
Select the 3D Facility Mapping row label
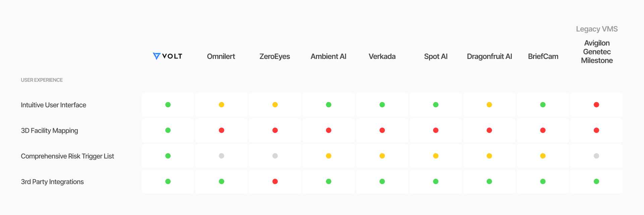point(49,131)
